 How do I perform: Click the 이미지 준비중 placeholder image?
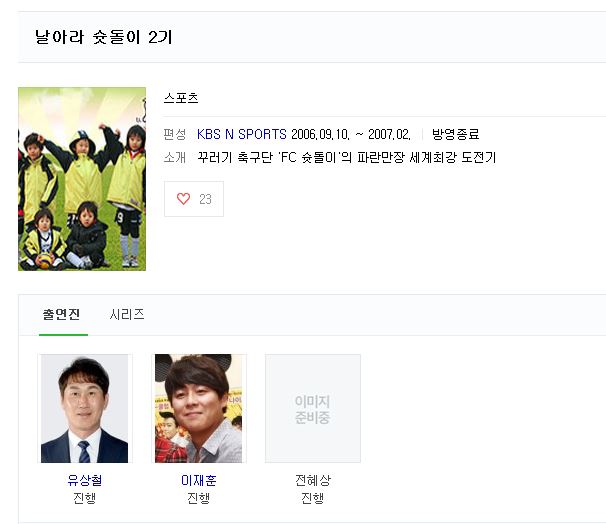tap(313, 408)
